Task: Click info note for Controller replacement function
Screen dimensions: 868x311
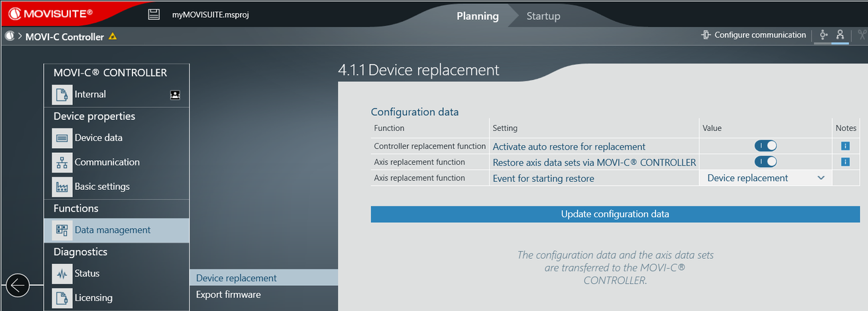Action: click(845, 146)
